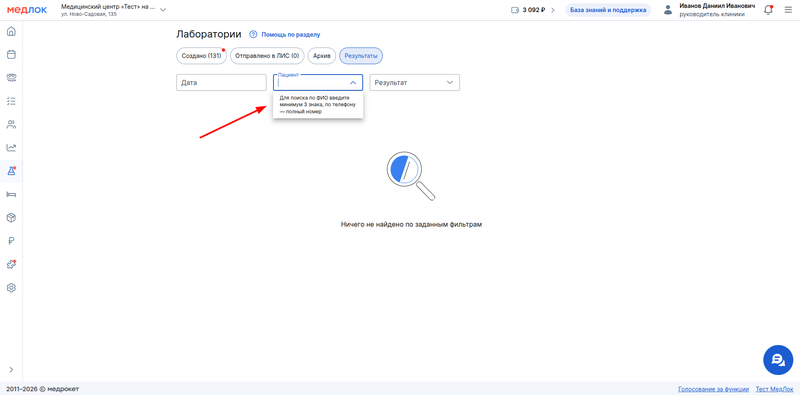Open the Home icon in sidebar
The image size is (800, 395).
[x=11, y=32]
